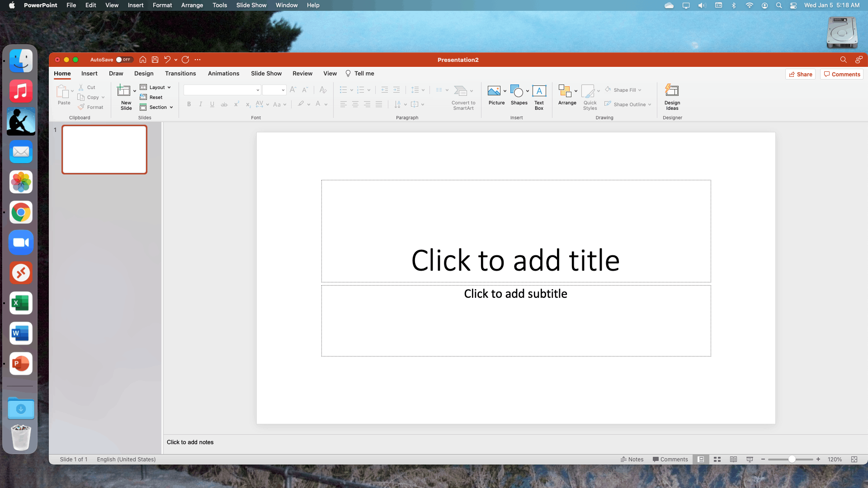Adjust the zoom slider handle
Screen dimensions: 868x488
tap(792, 460)
